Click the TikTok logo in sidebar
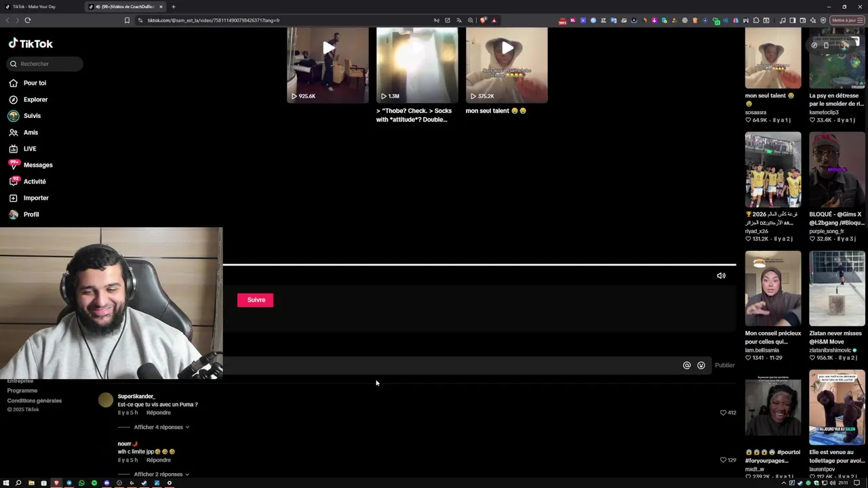Image resolution: width=868 pixels, height=488 pixels. [x=31, y=43]
